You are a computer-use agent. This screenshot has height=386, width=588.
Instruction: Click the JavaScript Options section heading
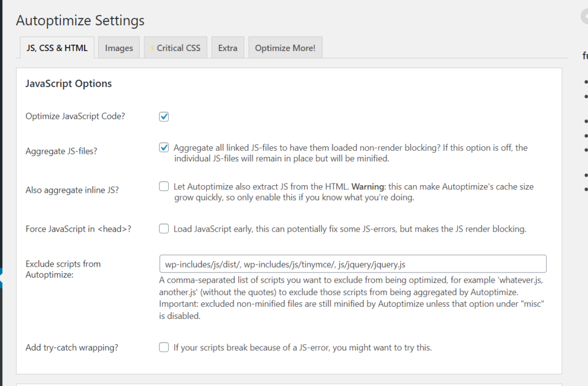68,84
